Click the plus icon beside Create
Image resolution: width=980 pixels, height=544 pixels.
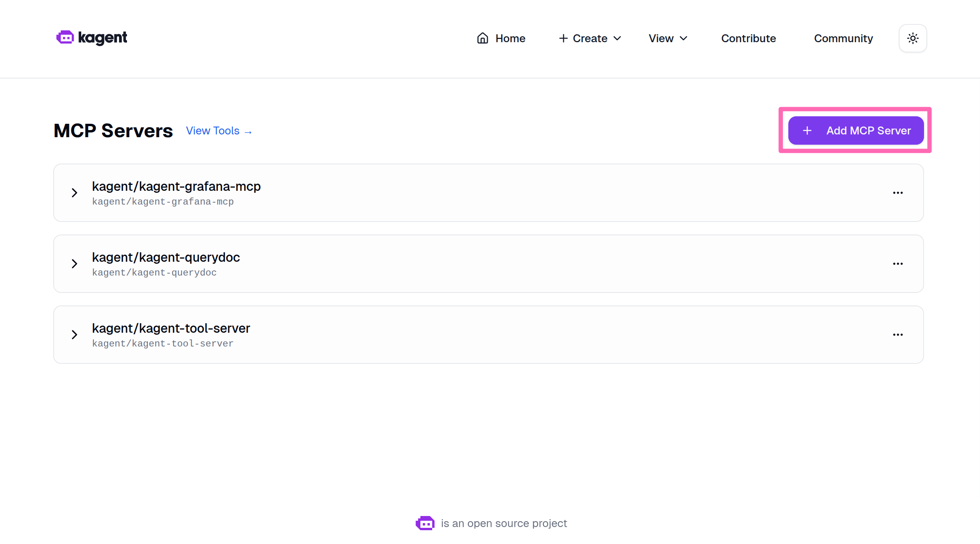pyautogui.click(x=563, y=38)
